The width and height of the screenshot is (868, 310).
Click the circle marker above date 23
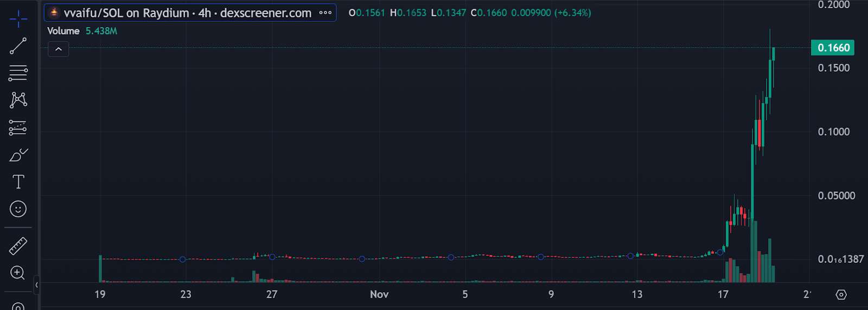(183, 259)
